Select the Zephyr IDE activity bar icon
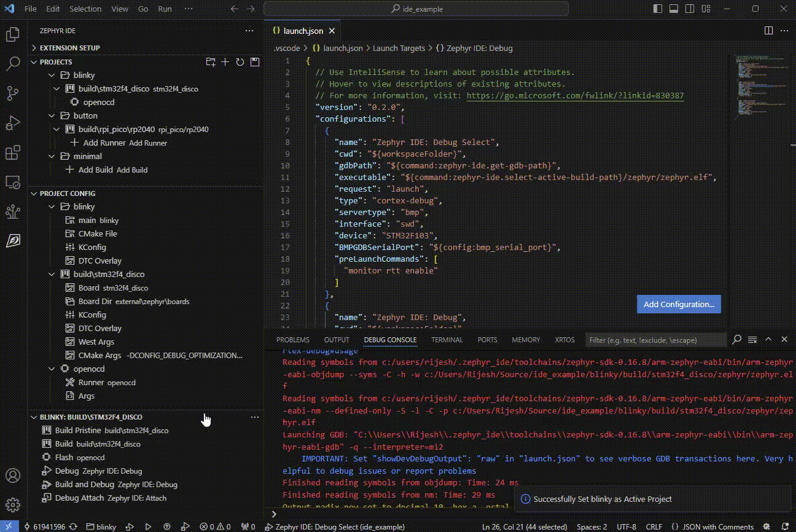Screen dimensions: 796x532 [12, 241]
